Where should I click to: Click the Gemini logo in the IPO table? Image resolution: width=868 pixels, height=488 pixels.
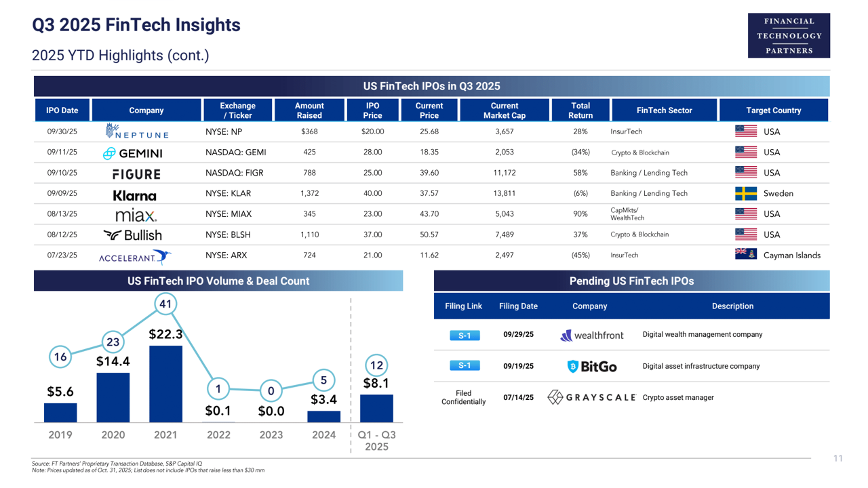click(x=133, y=153)
